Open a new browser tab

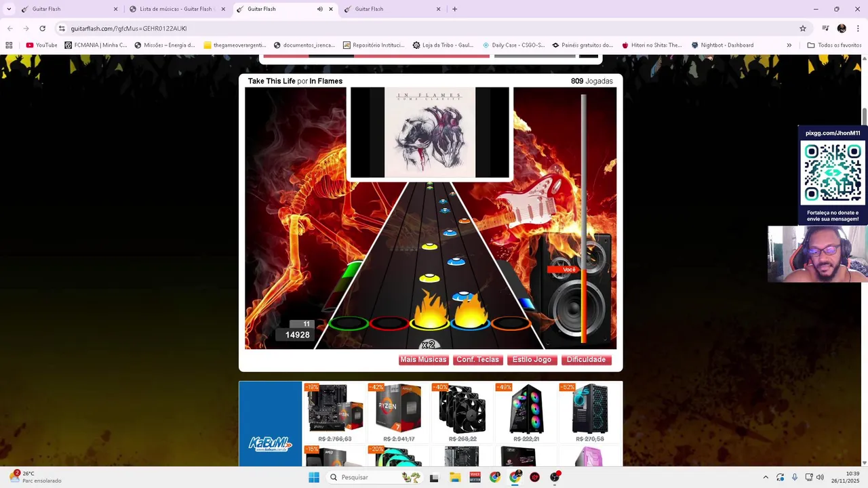pos(454,9)
